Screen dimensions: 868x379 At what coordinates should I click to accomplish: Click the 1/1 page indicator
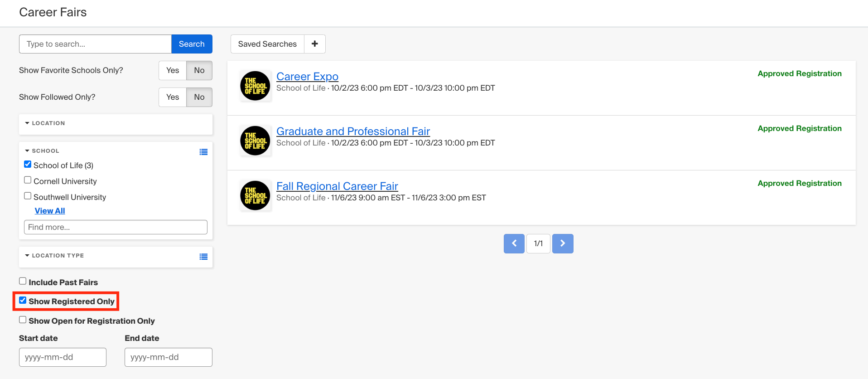pos(538,243)
